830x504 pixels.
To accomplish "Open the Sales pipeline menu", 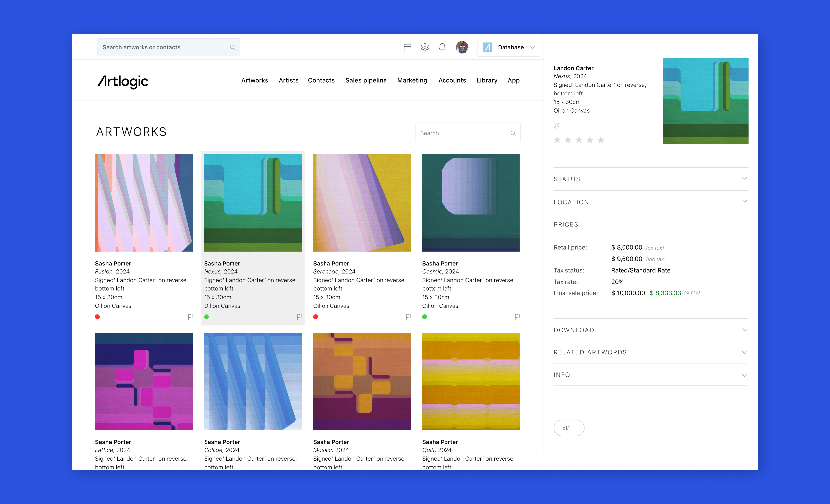I will pos(366,80).
